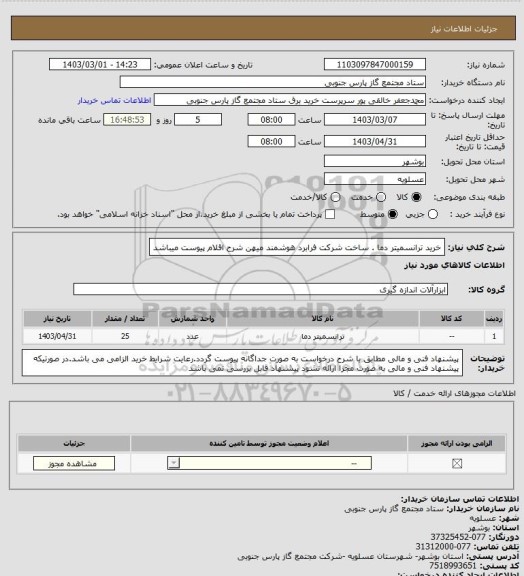The image size is (524, 576).
Task: Click the delivery province field بوشهر
Action: [375, 161]
